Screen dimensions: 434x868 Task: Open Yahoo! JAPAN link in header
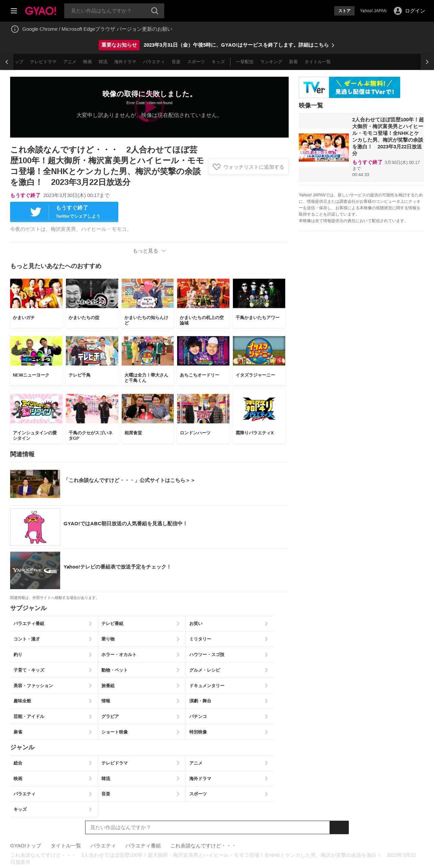pos(373,11)
